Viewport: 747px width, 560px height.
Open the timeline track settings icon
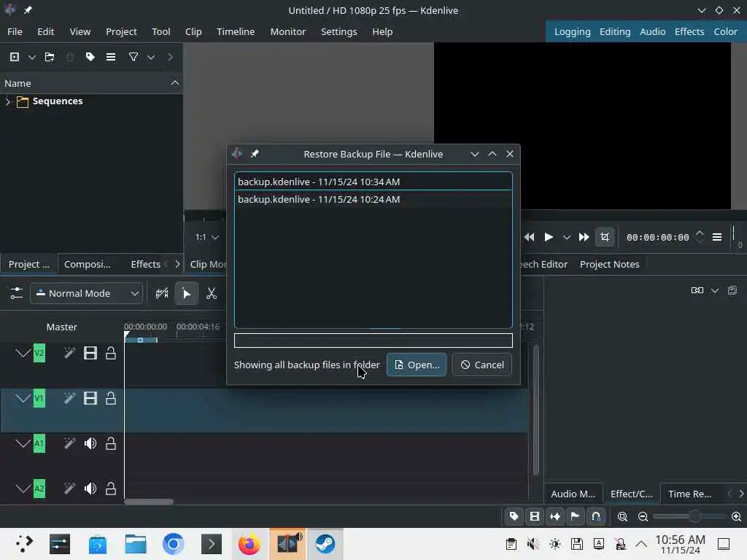coord(16,293)
